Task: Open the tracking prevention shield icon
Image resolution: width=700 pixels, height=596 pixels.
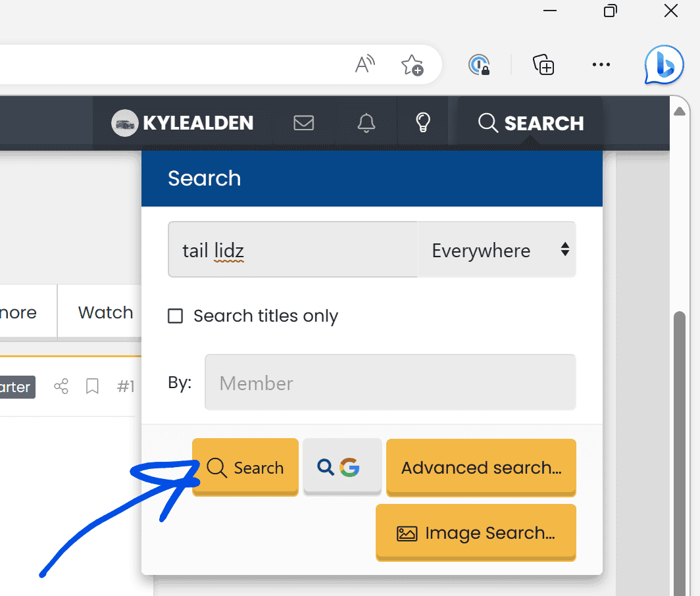Action: click(479, 64)
